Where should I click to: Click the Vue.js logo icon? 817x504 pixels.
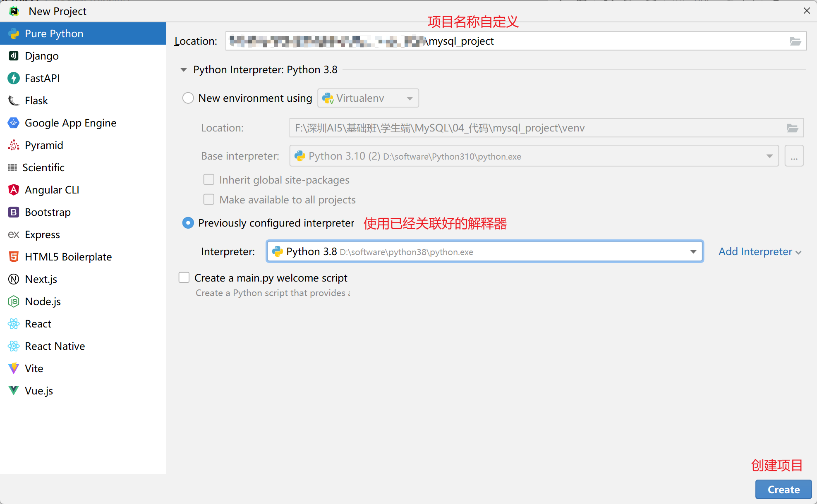[14, 391]
